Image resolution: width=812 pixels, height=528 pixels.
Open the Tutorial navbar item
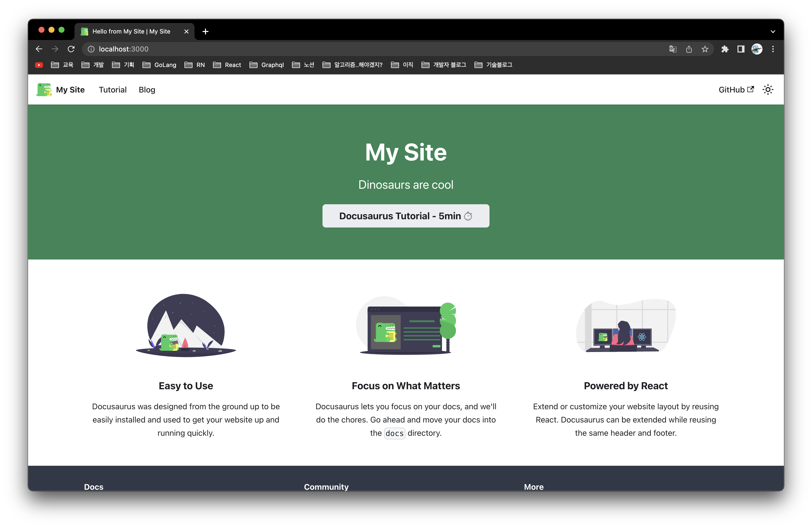[x=112, y=90]
